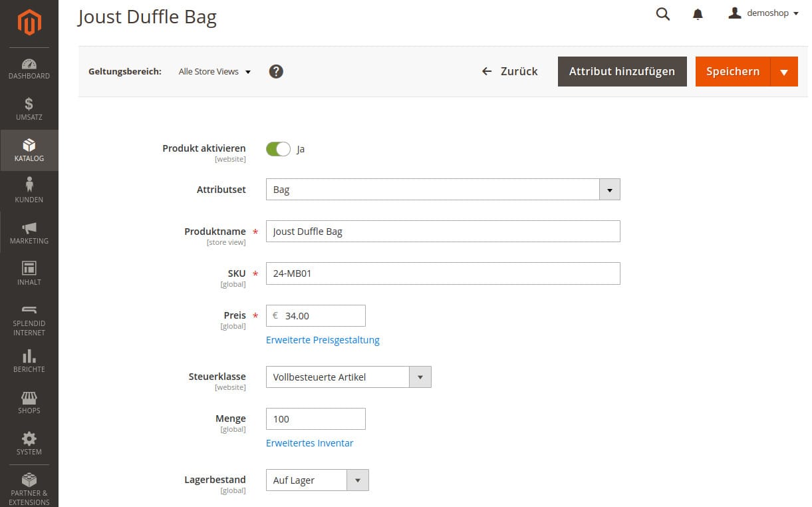Click the help question mark icon
Viewport: 812px width, 507px height.
[276, 72]
